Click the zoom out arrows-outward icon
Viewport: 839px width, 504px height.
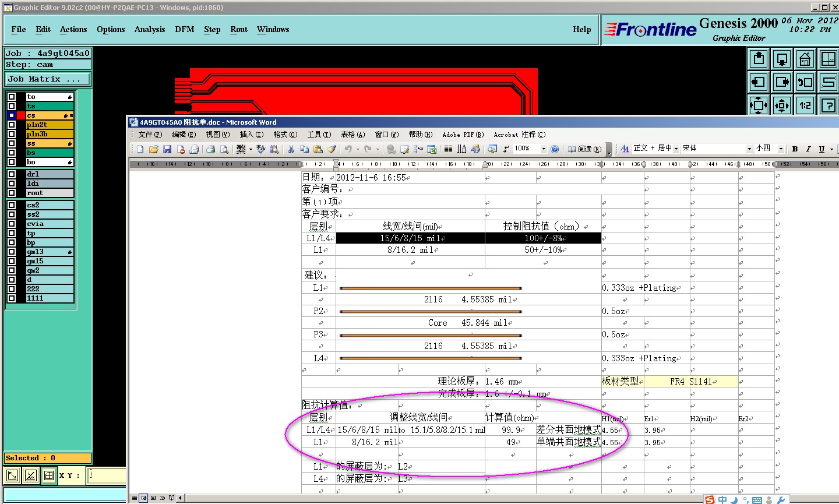click(782, 105)
